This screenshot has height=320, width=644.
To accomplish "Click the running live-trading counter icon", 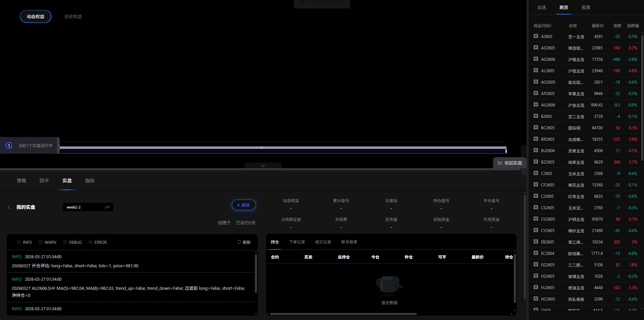I will tap(9, 146).
